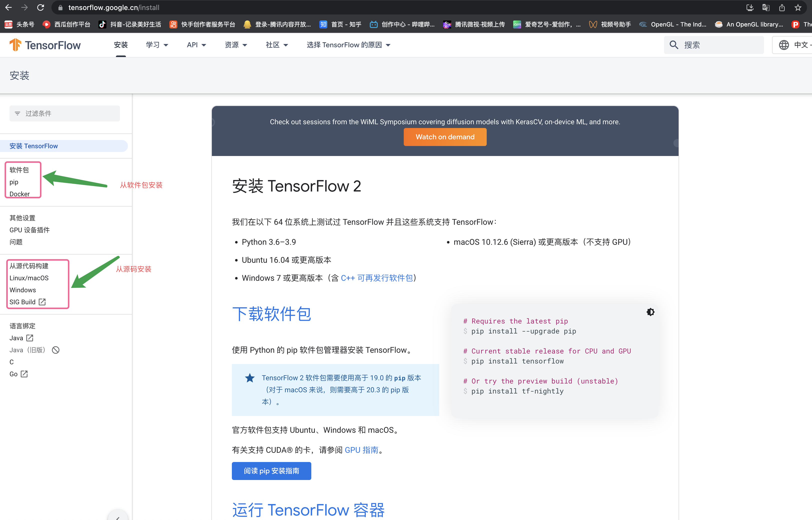Select 安装 TensorFlow in sidebar
The image size is (812, 520).
click(x=64, y=146)
